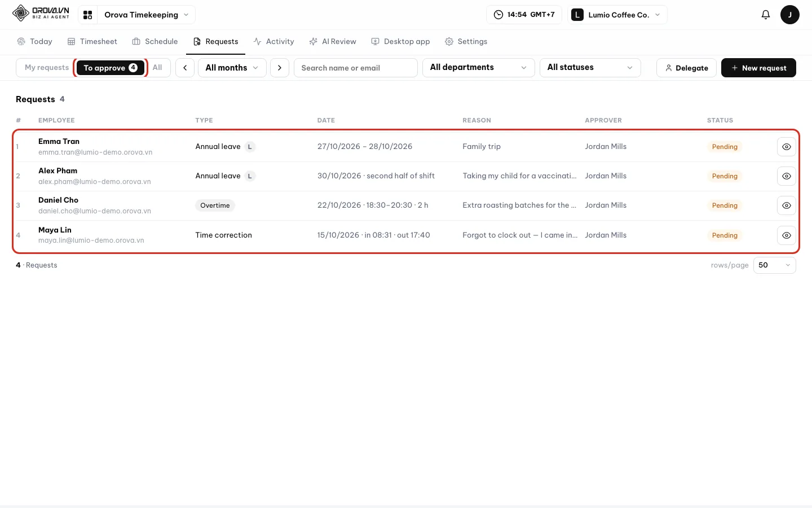Click the Overtime type tag for Daniel Cho
The height and width of the screenshot is (508, 812).
215,205
